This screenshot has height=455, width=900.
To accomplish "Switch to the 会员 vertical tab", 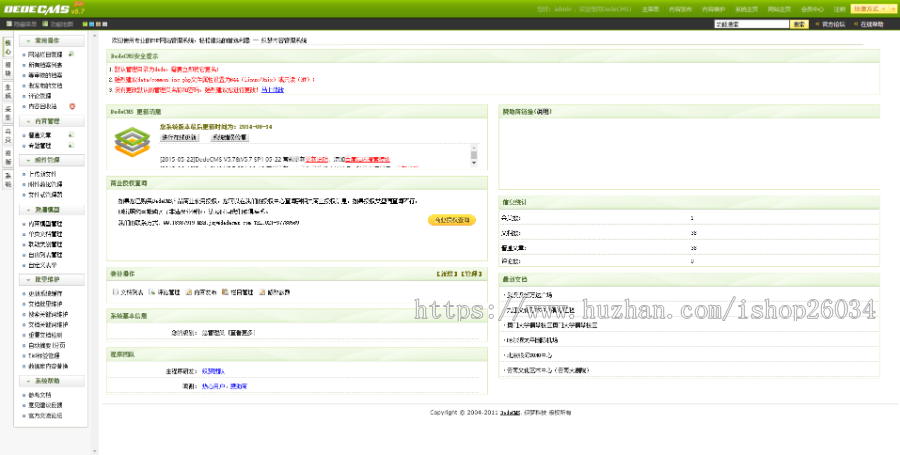I will [x=8, y=135].
